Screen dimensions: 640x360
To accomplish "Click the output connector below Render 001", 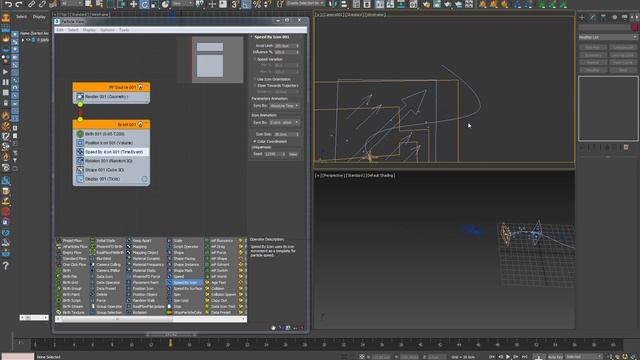I will (x=80, y=104).
